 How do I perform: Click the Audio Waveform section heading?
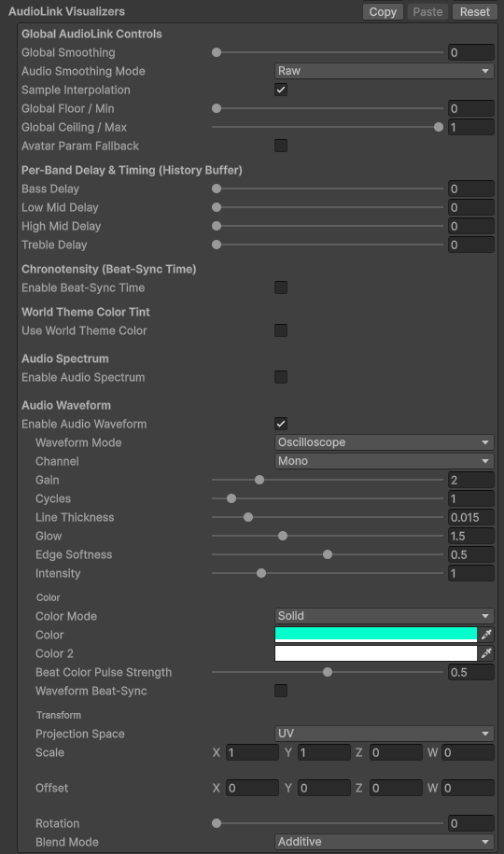pyautogui.click(x=66, y=405)
